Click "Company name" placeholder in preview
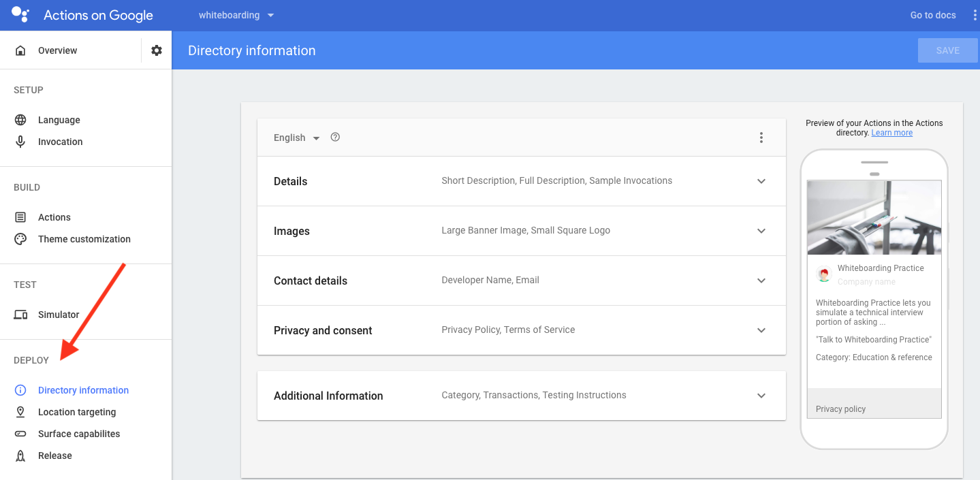 click(x=866, y=282)
